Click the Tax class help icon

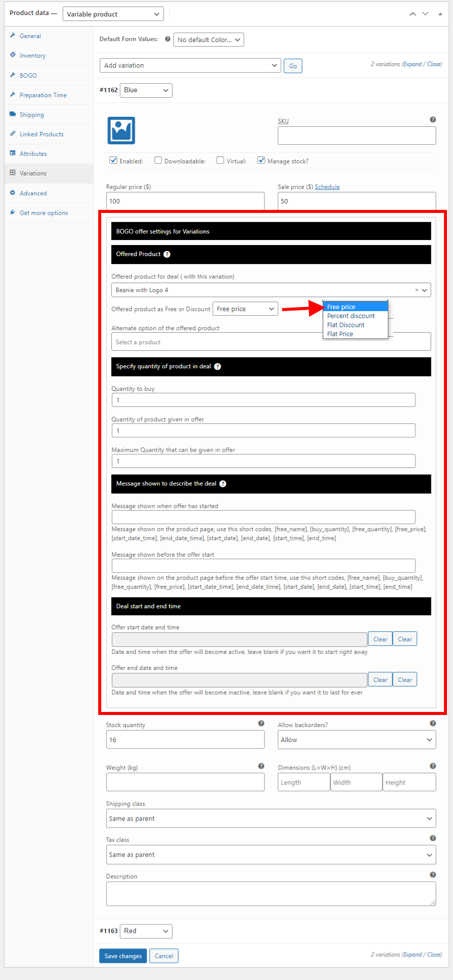tap(433, 838)
